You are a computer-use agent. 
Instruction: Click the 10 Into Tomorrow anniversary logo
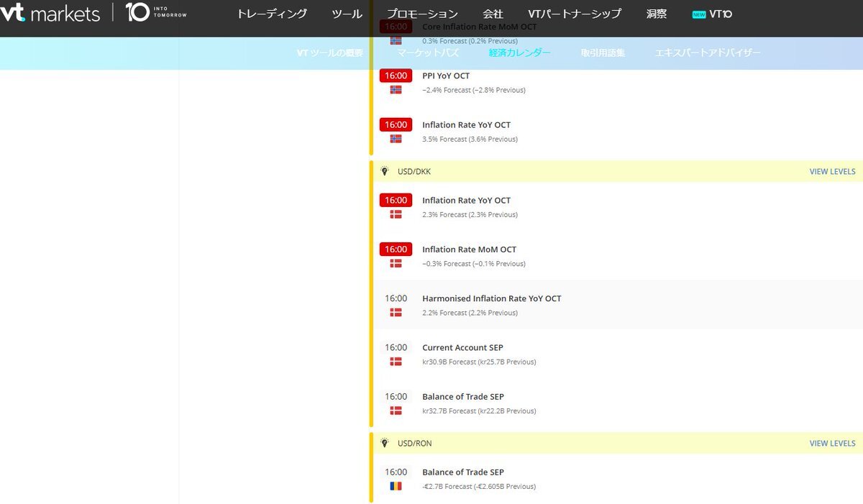[x=155, y=12]
